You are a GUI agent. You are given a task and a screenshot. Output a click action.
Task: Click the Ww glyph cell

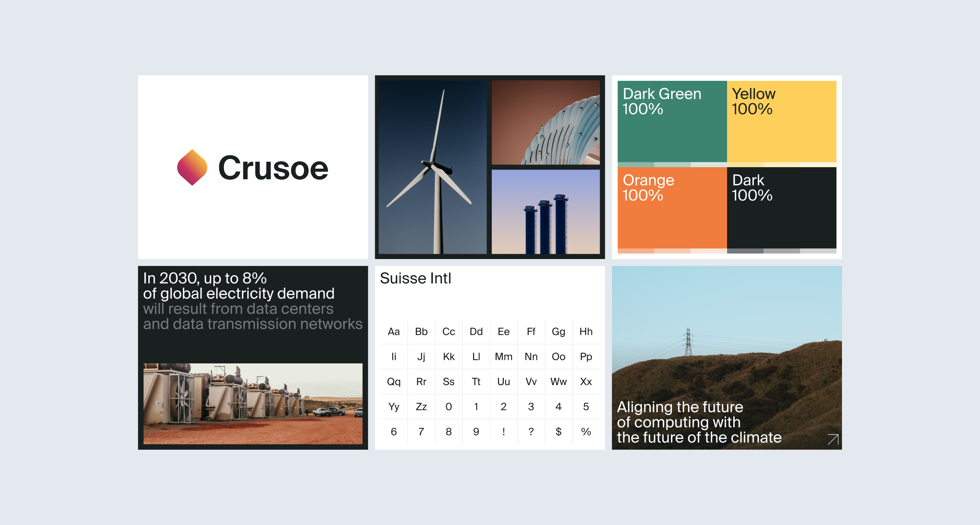558,381
